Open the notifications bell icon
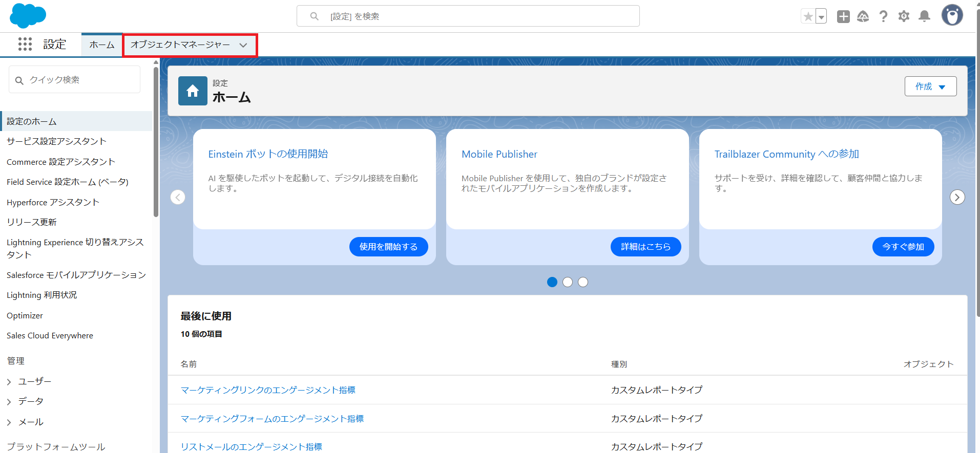 [x=925, y=16]
